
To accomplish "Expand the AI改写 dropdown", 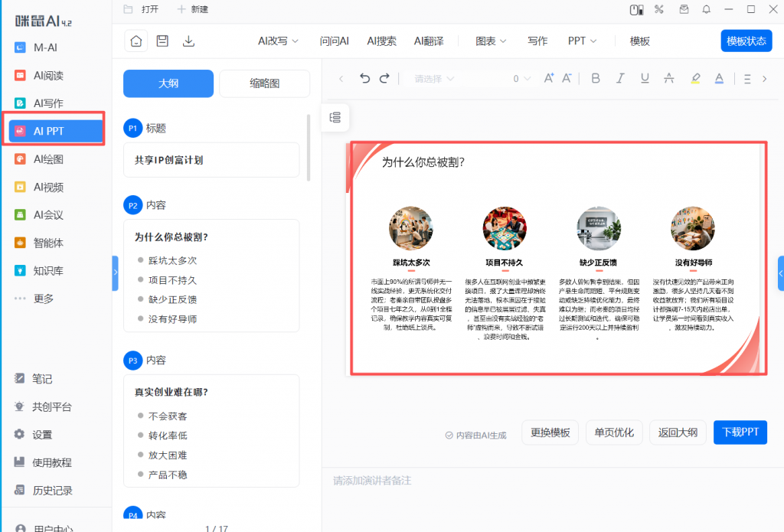I will coord(277,41).
